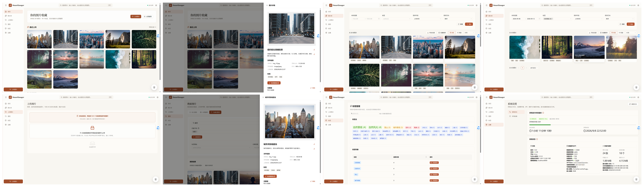Screen dimensions: 644x187
Task: Click the floating widget button on the system settings page
Action: click(x=636, y=179)
